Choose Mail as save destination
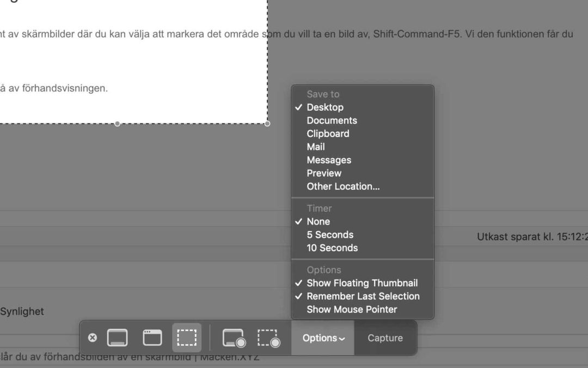Screen dimensions: 588x368 (316, 147)
